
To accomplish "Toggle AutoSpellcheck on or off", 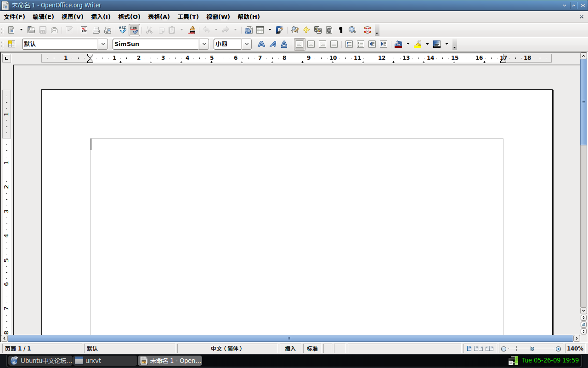I will tap(134, 30).
